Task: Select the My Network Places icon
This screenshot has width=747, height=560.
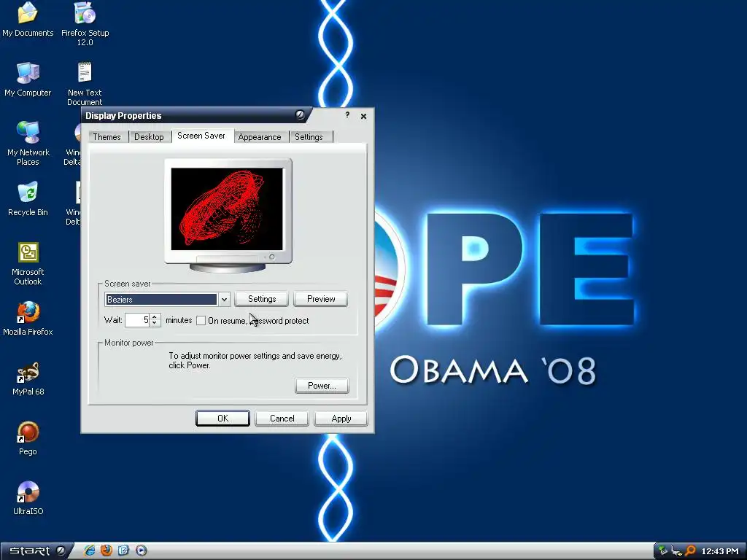Action: tap(28, 143)
